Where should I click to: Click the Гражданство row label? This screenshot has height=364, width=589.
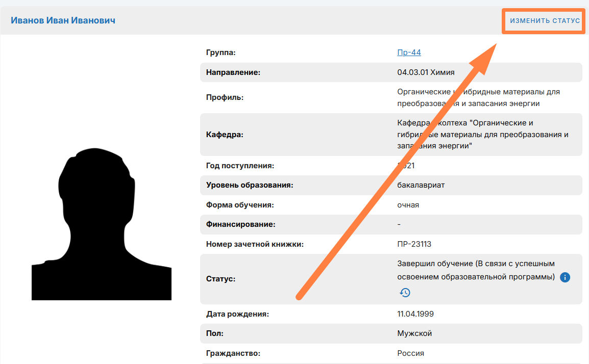(x=233, y=353)
